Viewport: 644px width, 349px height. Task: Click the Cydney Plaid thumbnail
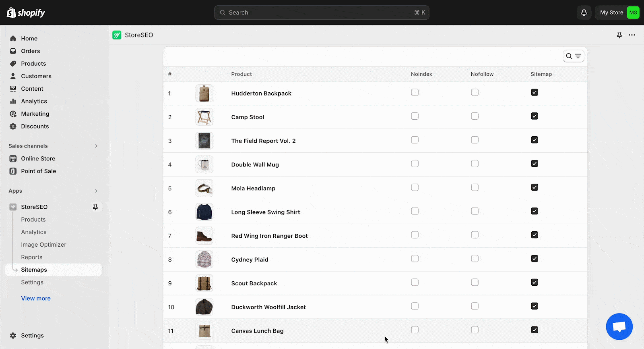point(204,260)
